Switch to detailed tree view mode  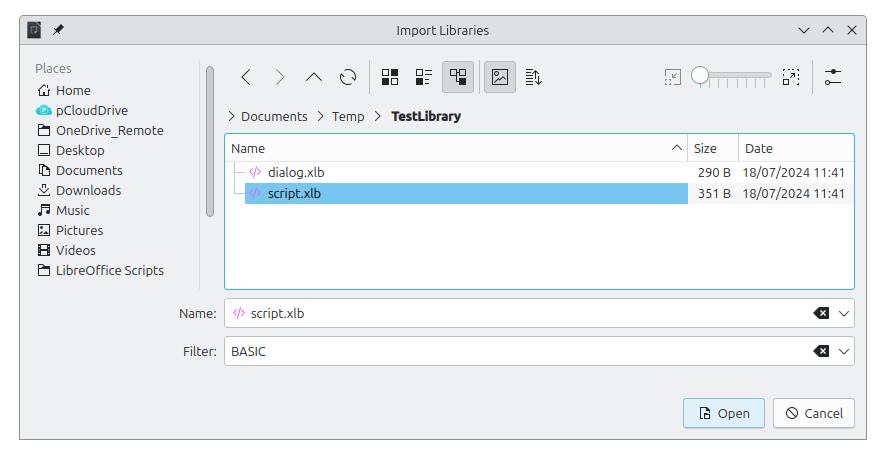[x=458, y=77]
